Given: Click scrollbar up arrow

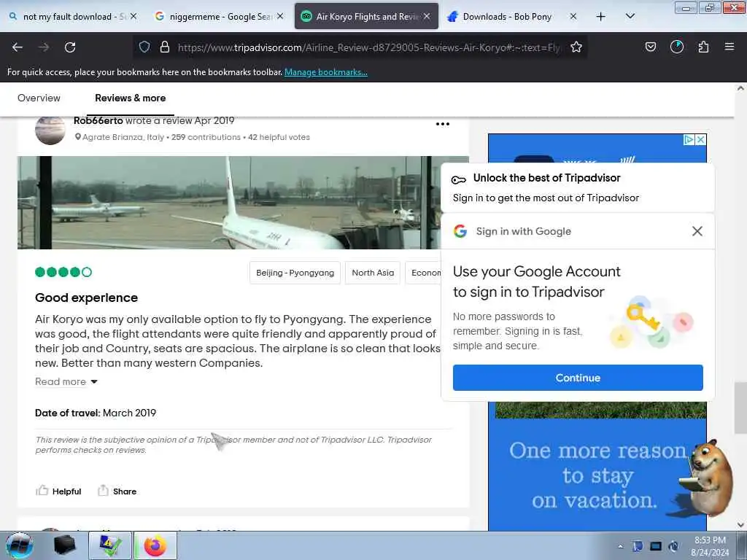Looking at the screenshot, I should coord(740,88).
